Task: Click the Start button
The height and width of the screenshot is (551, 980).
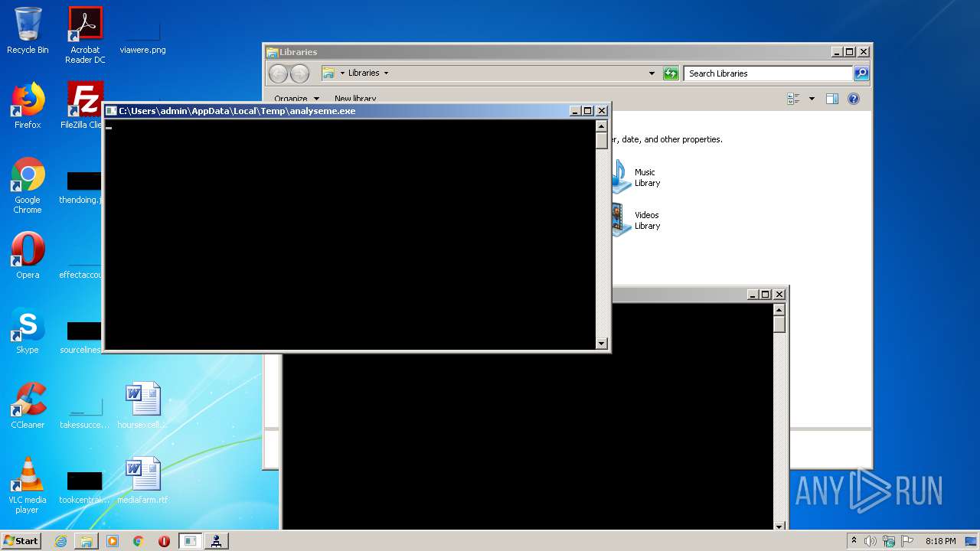Action: pyautogui.click(x=21, y=541)
